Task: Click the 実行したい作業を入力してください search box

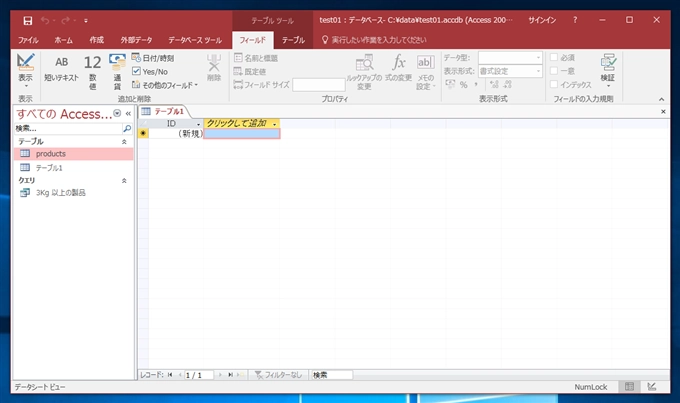Action: pyautogui.click(x=379, y=40)
